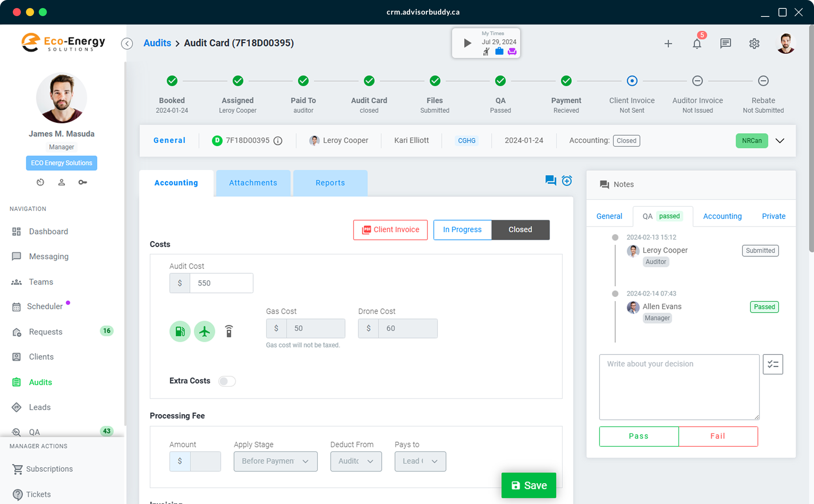The height and width of the screenshot is (504, 814).
Task: Open the settings gear icon
Action: [x=754, y=44]
